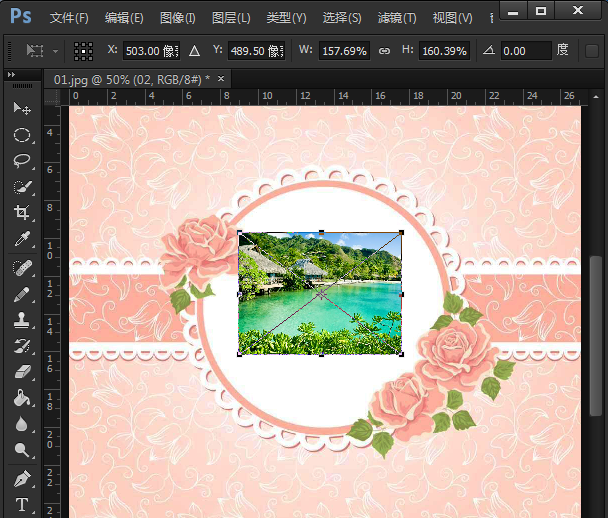
Task: Close the 01.jpg document tab
Action: click(x=221, y=78)
